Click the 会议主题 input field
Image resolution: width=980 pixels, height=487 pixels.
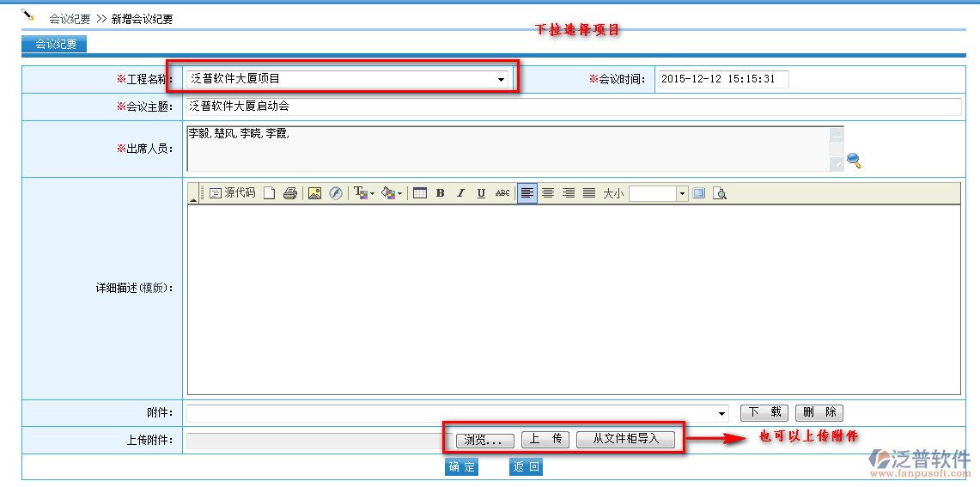(573, 107)
